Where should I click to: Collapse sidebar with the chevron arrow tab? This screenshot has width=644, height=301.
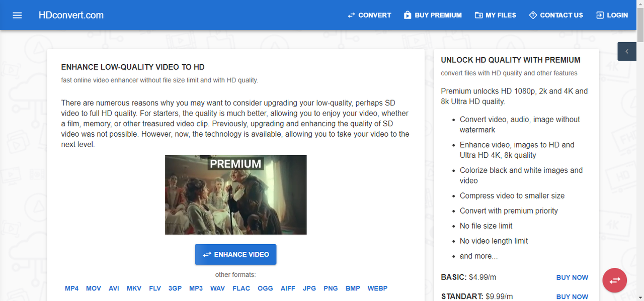click(627, 51)
